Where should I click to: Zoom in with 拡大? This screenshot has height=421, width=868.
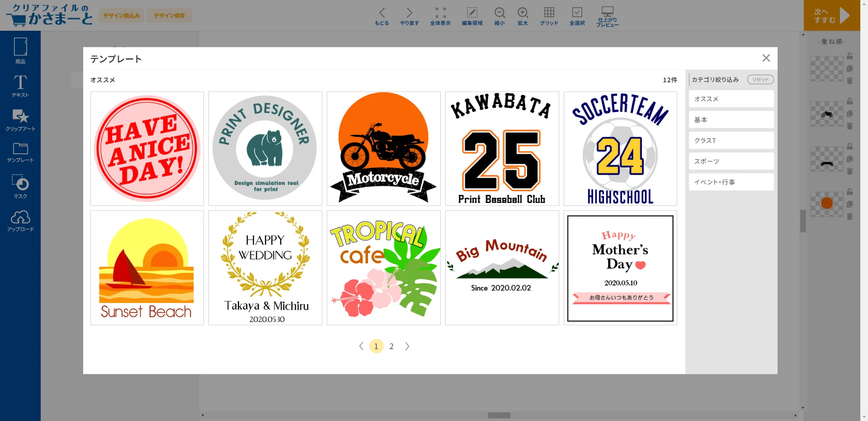(x=523, y=16)
